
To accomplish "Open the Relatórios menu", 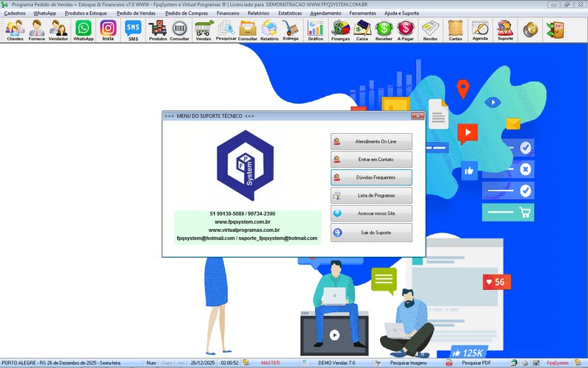I will click(259, 13).
